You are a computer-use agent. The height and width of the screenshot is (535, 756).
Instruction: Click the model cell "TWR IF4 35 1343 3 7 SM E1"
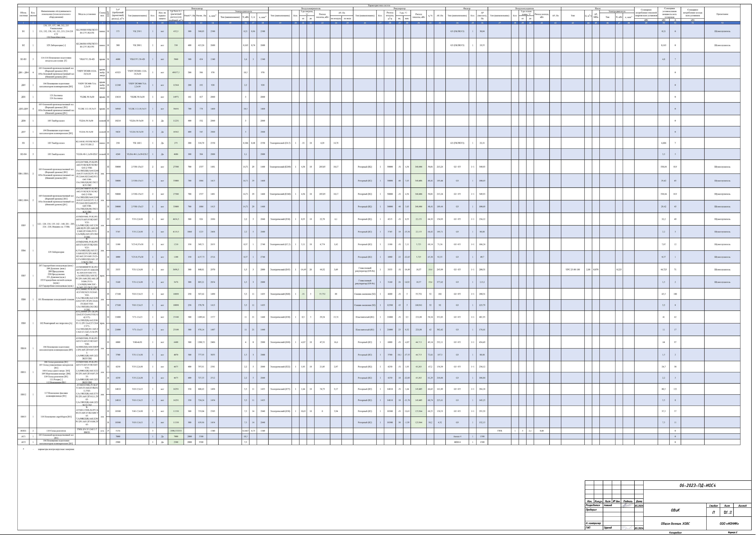(87, 431)
